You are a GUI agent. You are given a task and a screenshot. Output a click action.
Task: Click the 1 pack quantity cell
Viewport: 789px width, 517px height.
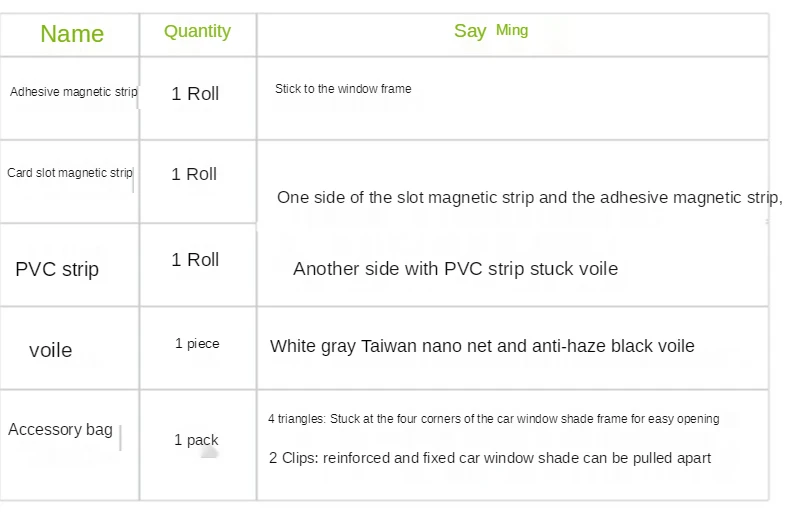196,440
